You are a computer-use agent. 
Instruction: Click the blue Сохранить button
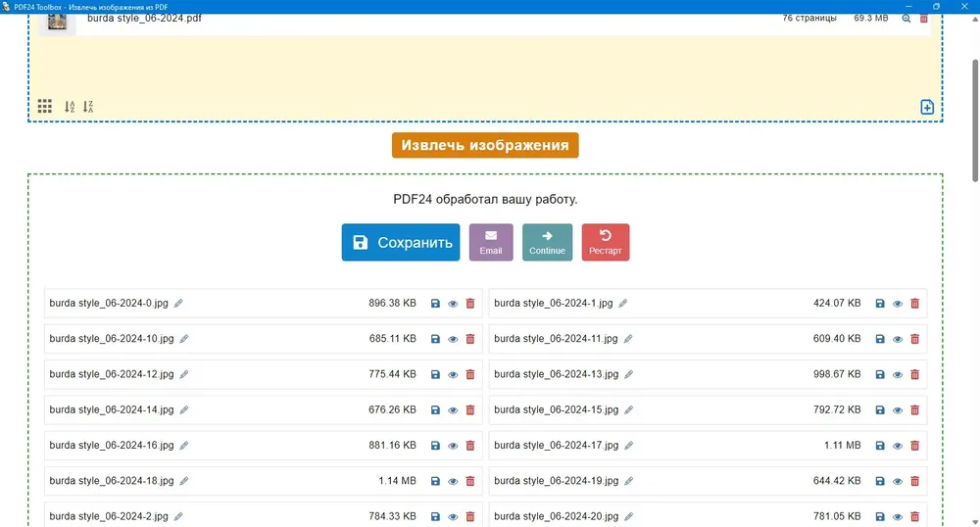tap(401, 242)
